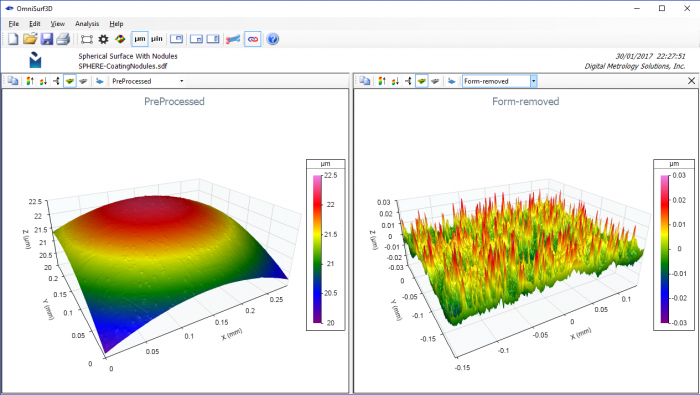Save file with the floppy disk icon
The width and height of the screenshot is (700, 395).
47,39
